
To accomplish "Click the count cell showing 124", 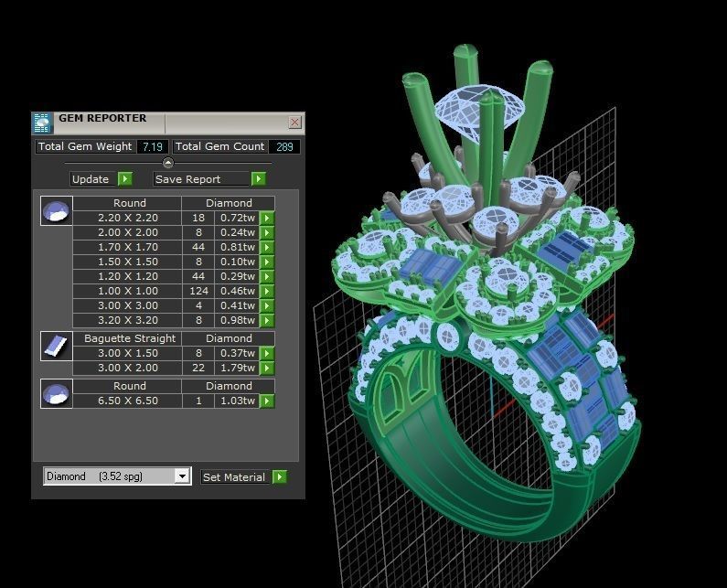I will (x=198, y=291).
